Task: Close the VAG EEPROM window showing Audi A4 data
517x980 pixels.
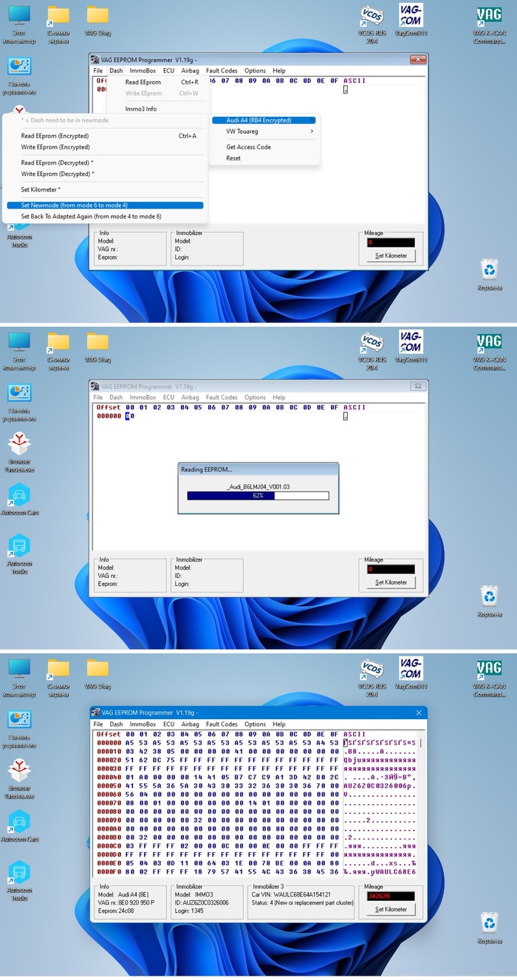Action: click(419, 712)
